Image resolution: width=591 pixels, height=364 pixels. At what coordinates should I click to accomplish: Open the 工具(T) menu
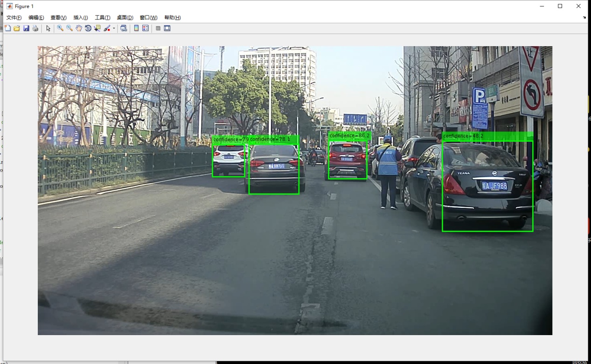pos(103,18)
